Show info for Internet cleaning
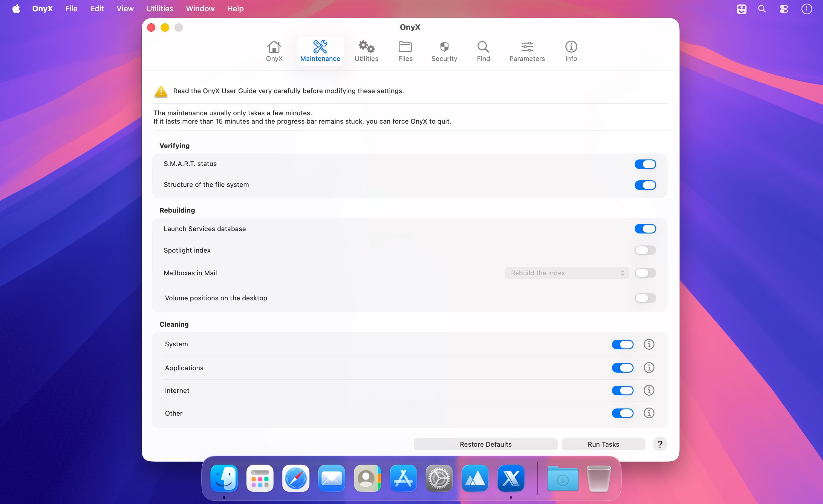This screenshot has width=823, height=504. point(649,390)
